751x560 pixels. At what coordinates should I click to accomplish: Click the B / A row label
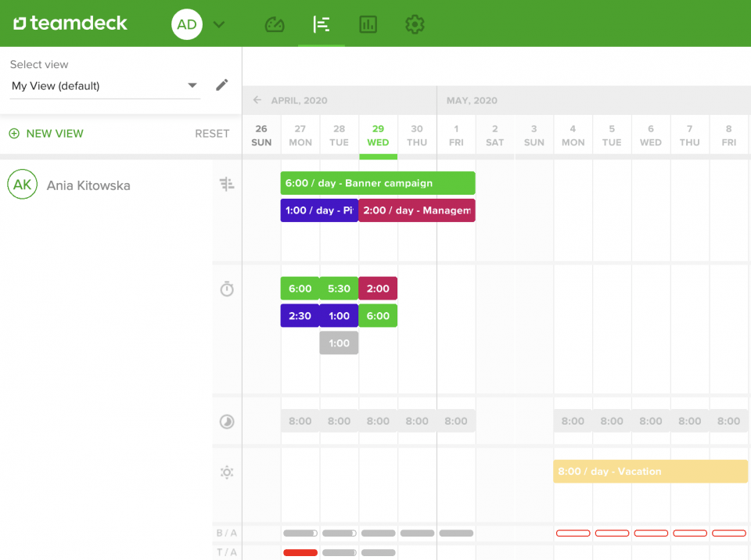227,533
